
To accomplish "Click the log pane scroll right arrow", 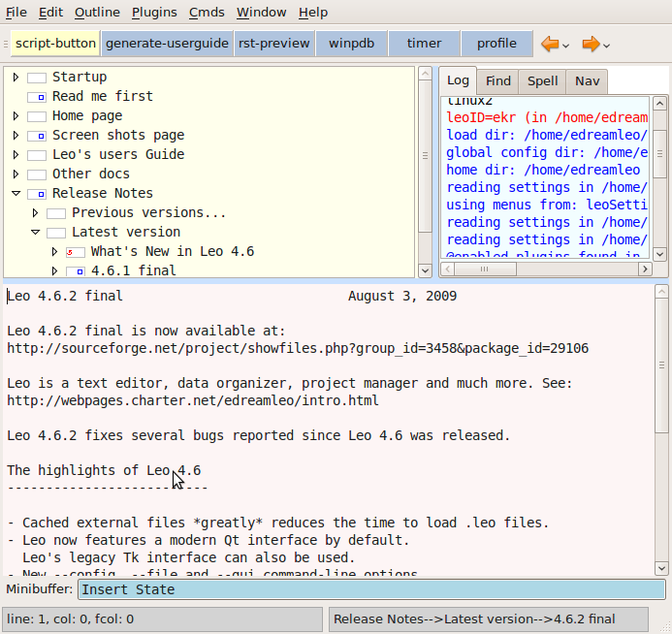I will pyautogui.click(x=645, y=269).
